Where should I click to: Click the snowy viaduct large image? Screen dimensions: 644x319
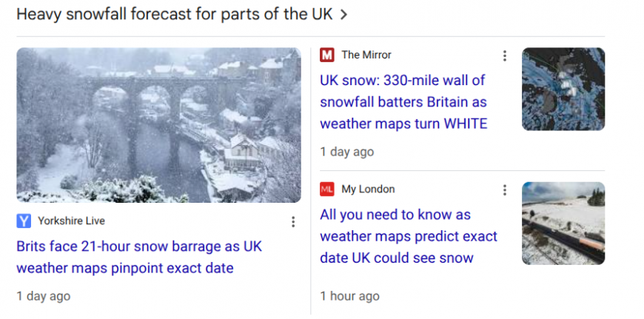tap(158, 125)
